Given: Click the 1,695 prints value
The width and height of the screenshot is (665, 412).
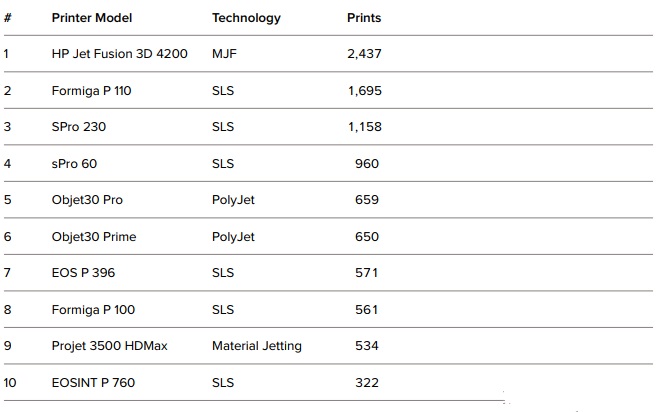Looking at the screenshot, I should click(365, 91).
